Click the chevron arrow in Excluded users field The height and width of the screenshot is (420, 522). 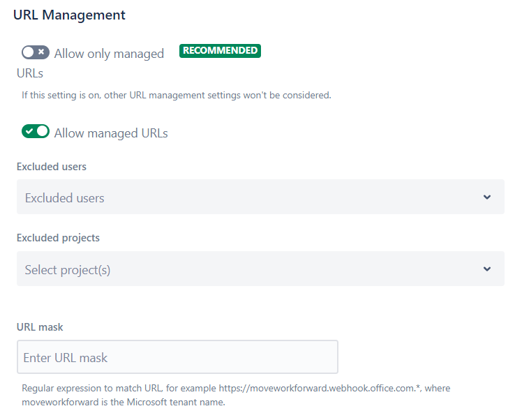(487, 197)
